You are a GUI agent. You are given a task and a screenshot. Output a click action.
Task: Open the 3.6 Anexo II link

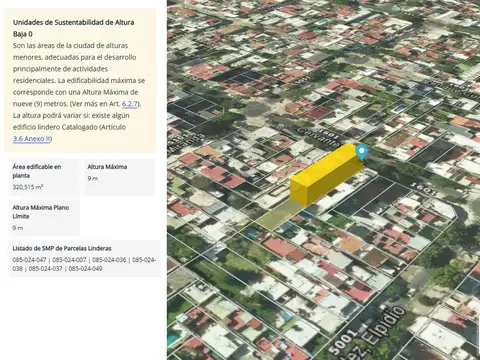(32, 139)
